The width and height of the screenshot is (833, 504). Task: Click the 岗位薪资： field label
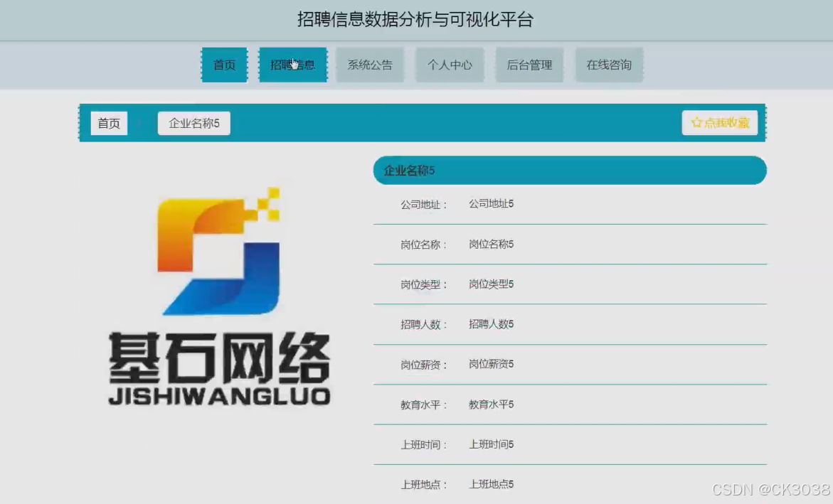[x=424, y=365]
